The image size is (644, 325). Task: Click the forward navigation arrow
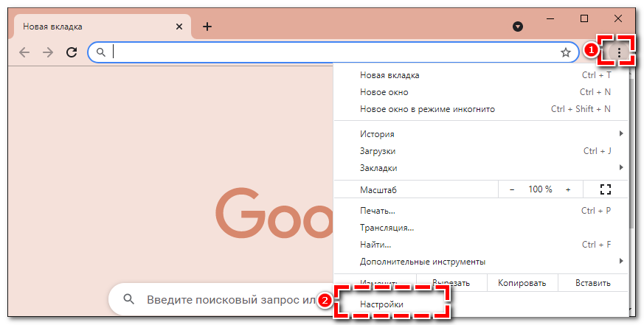(48, 52)
